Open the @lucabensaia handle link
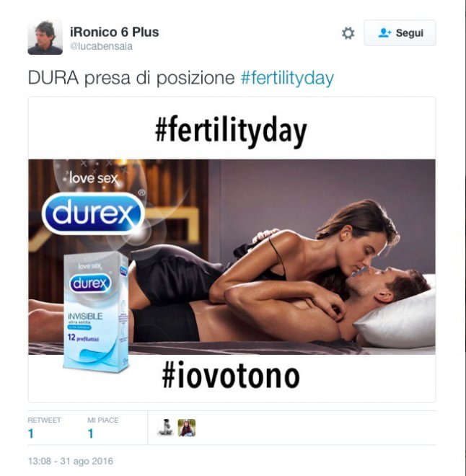 tap(101, 46)
